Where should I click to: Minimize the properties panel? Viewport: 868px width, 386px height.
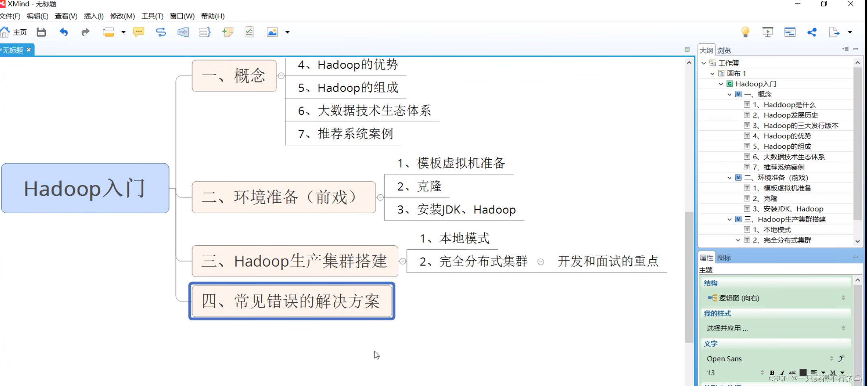[856, 257]
